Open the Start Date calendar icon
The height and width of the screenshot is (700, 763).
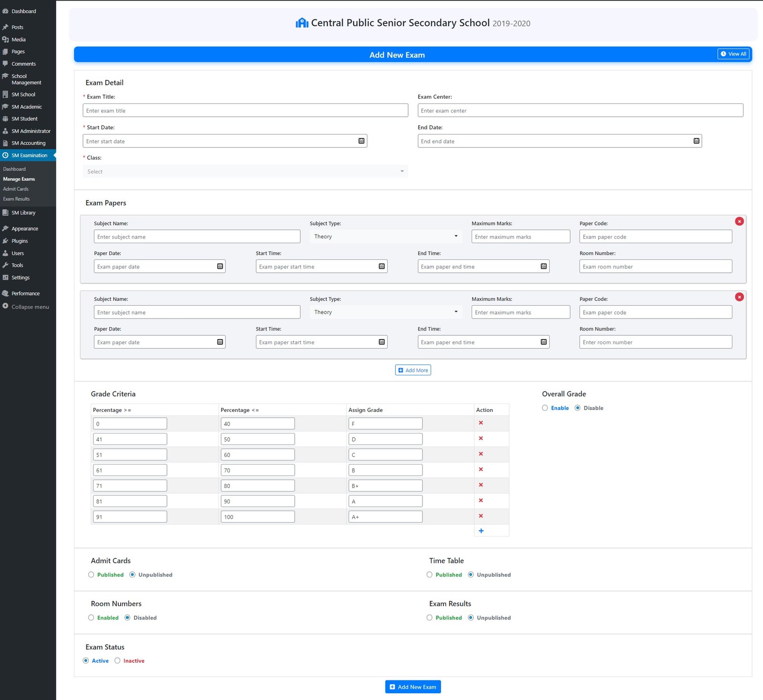coord(361,141)
